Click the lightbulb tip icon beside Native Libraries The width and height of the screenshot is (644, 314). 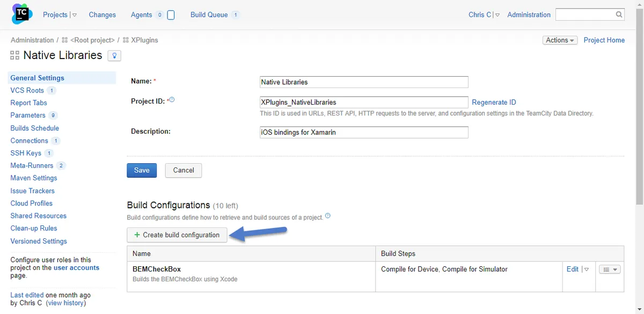pos(114,56)
